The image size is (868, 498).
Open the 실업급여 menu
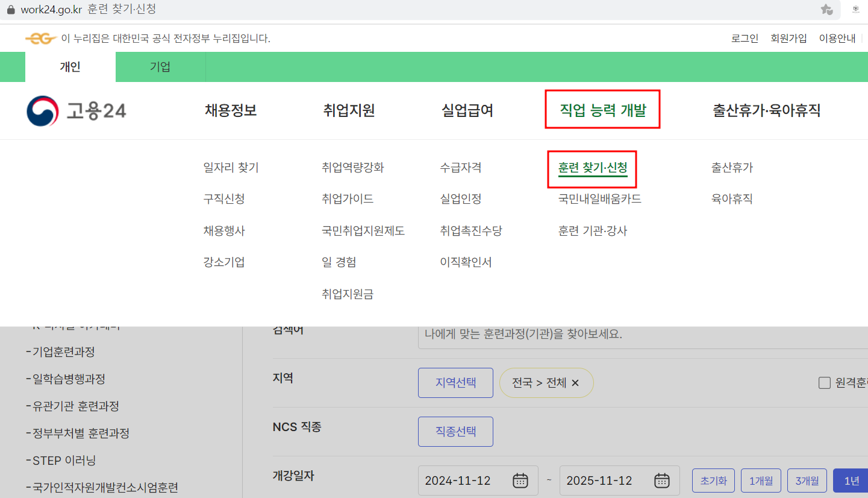click(467, 110)
